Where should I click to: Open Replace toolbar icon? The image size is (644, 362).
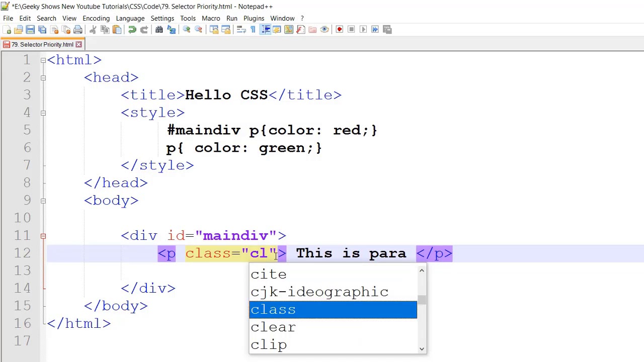click(x=171, y=30)
